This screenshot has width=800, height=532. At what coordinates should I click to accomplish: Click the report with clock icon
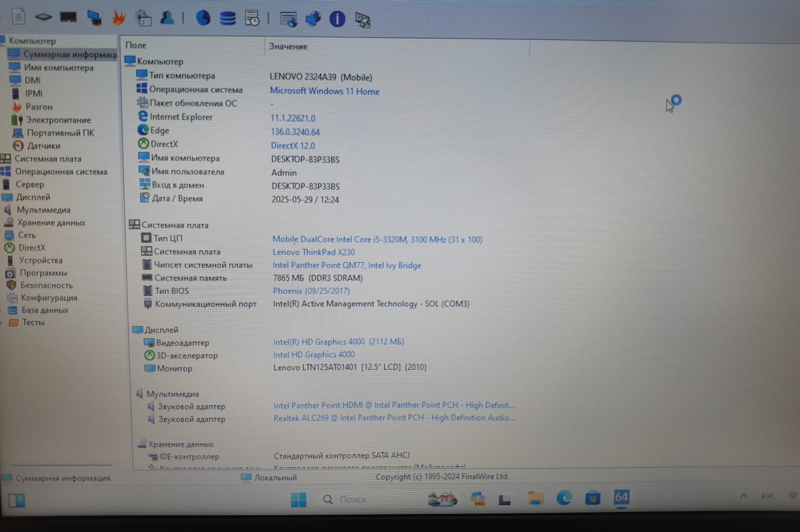[252, 19]
